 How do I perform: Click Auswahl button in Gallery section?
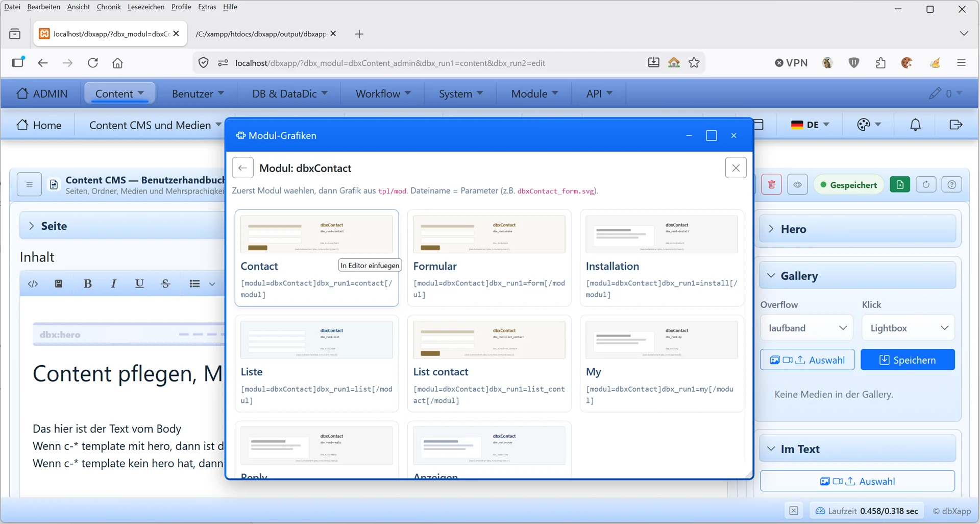807,360
